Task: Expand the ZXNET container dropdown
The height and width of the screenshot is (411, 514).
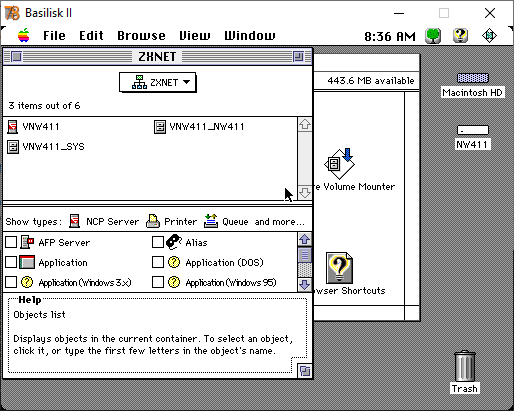Action: click(157, 82)
